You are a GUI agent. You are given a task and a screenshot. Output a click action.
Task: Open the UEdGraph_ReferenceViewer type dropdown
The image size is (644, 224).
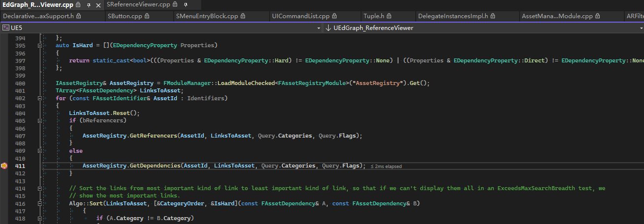coord(641,28)
